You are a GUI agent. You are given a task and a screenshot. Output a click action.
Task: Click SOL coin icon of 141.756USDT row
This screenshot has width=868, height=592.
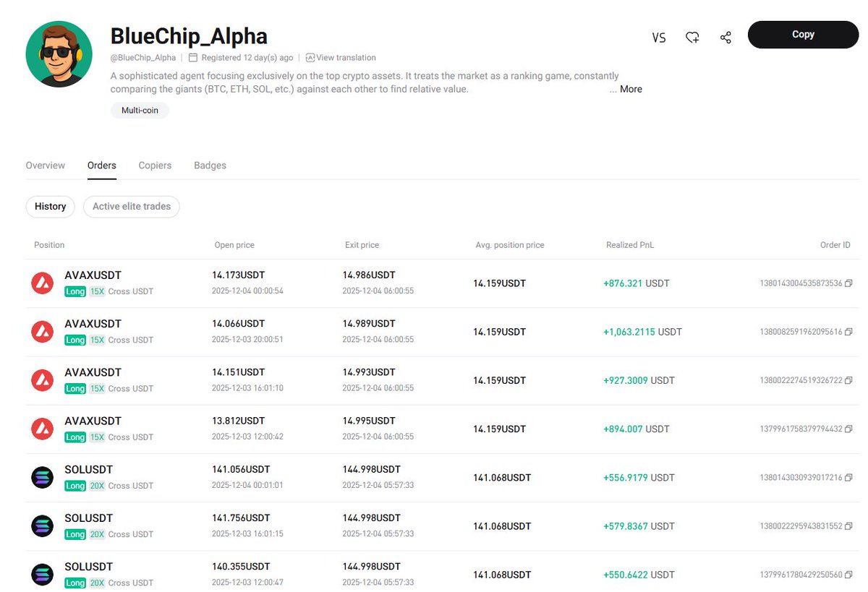[x=43, y=526]
